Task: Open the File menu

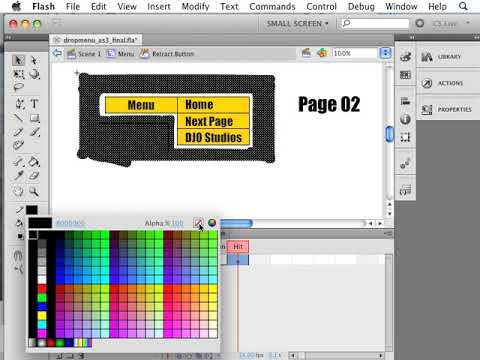Action: [73, 6]
